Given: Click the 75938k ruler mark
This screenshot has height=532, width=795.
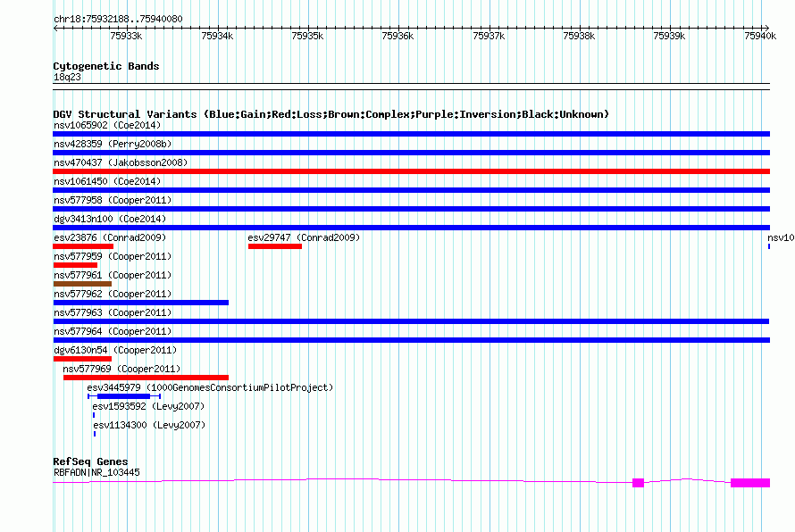Looking at the screenshot, I should [579, 36].
